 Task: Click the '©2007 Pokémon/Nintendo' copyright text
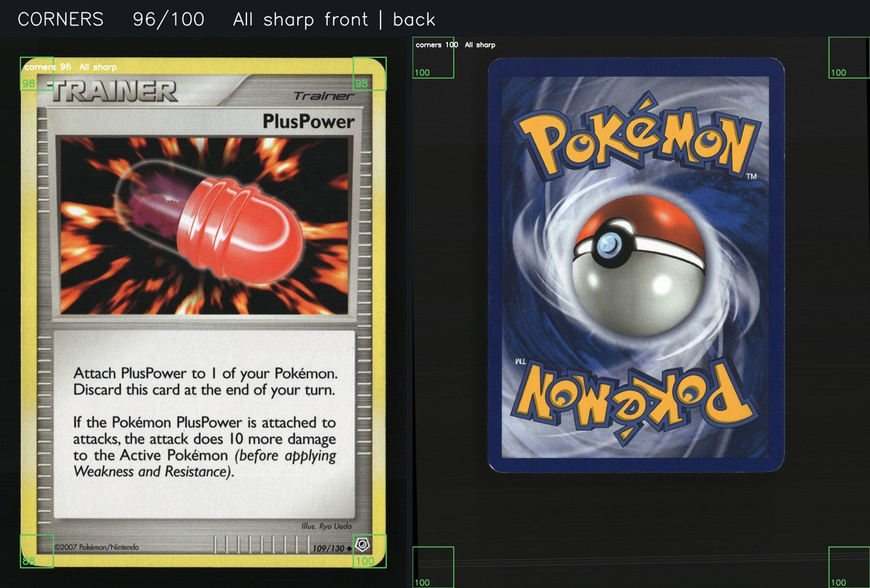tap(96, 547)
